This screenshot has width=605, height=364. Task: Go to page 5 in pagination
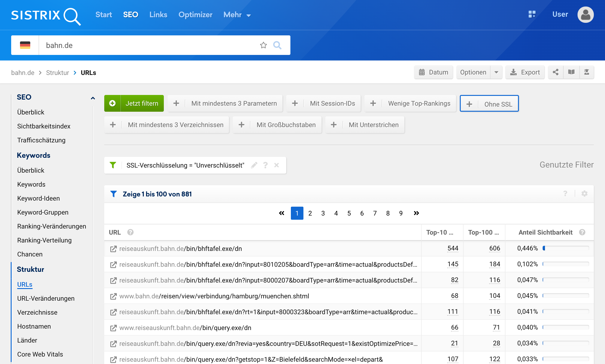(349, 213)
